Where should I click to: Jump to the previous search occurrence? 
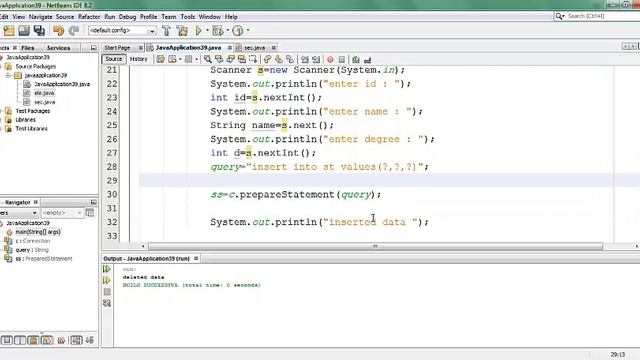coord(219,60)
